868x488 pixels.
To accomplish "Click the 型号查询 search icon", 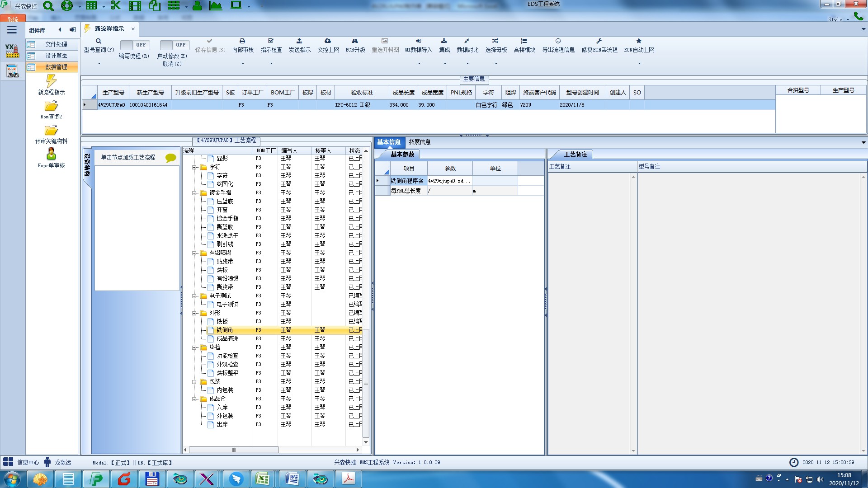I will point(99,41).
